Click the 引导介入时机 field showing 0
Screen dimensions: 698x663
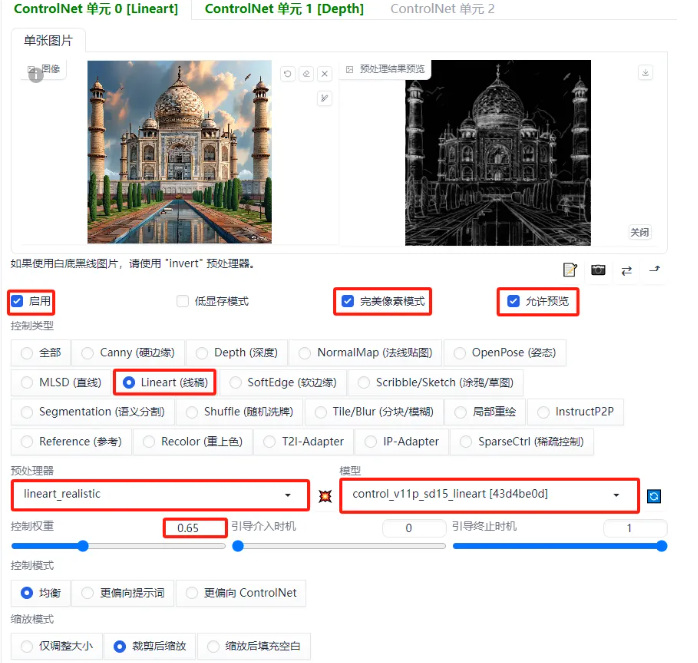pyautogui.click(x=414, y=528)
